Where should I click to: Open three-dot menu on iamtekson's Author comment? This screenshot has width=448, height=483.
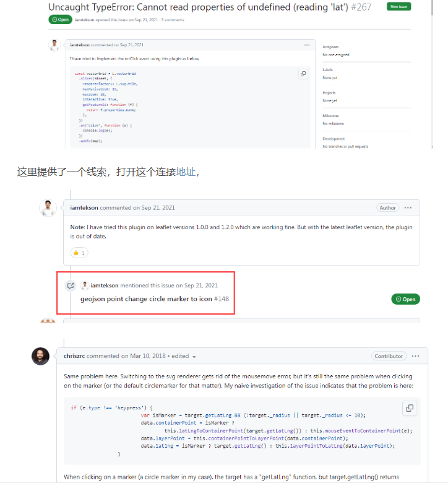click(x=408, y=208)
